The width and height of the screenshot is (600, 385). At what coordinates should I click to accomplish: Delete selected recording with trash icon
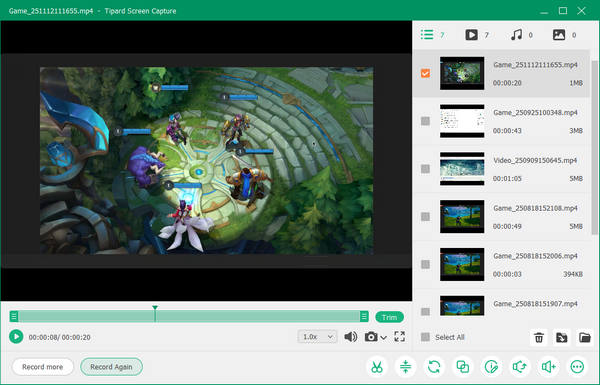coord(539,338)
